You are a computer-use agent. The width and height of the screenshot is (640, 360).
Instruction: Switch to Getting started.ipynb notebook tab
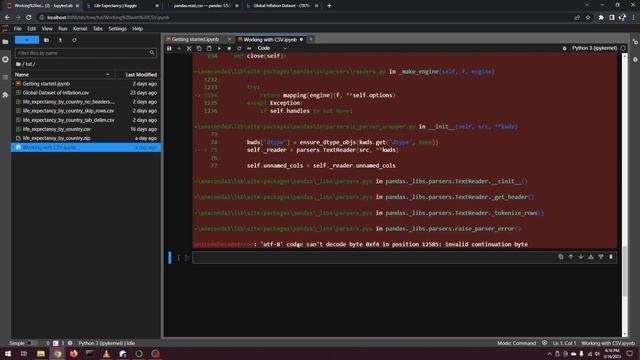click(195, 40)
